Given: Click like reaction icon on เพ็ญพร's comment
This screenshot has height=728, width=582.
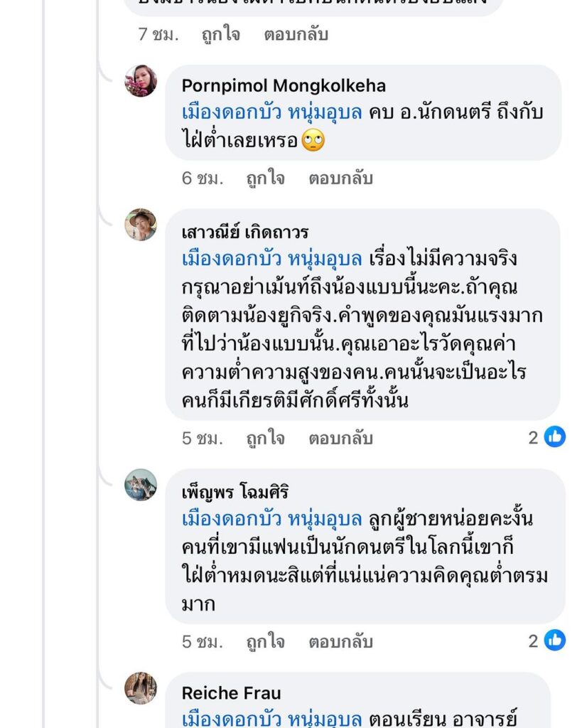Looking at the screenshot, I should pyautogui.click(x=555, y=641).
